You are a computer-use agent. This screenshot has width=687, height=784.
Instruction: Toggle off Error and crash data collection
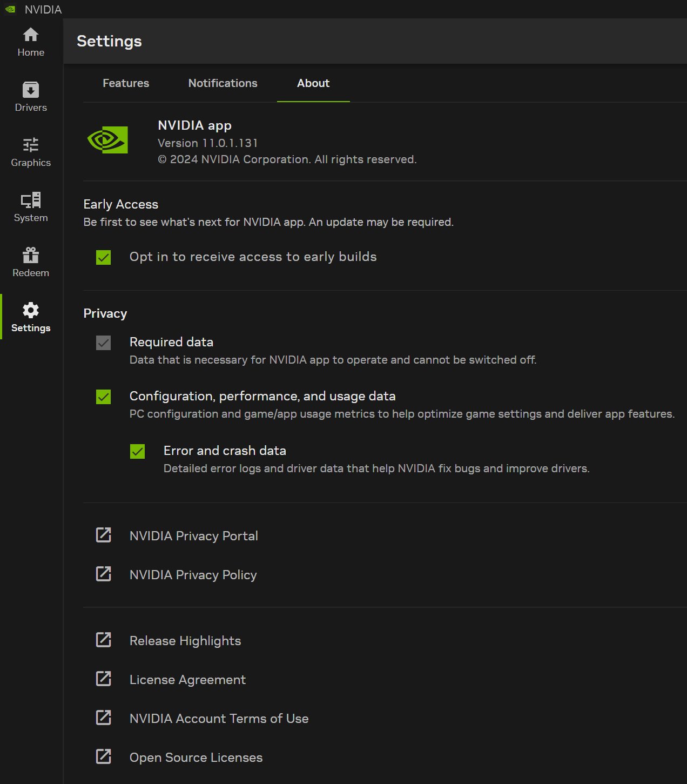pos(137,452)
